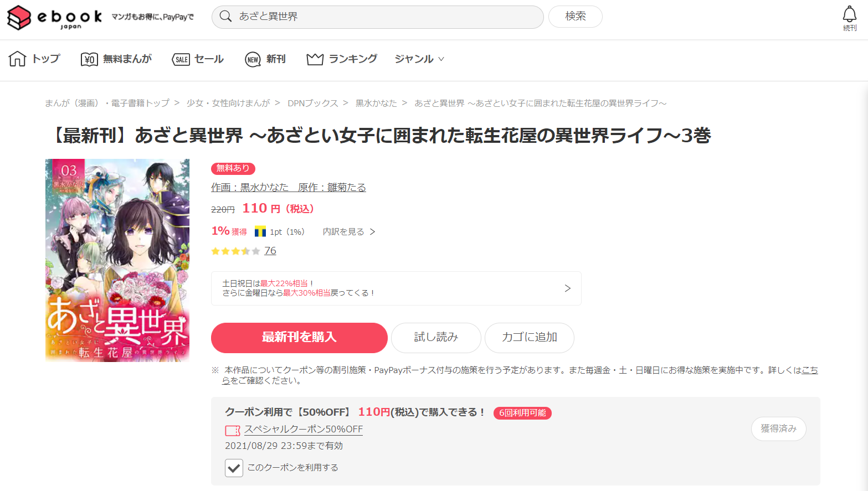Open ランキング menu item
This screenshot has width=868, height=491.
coord(353,59)
